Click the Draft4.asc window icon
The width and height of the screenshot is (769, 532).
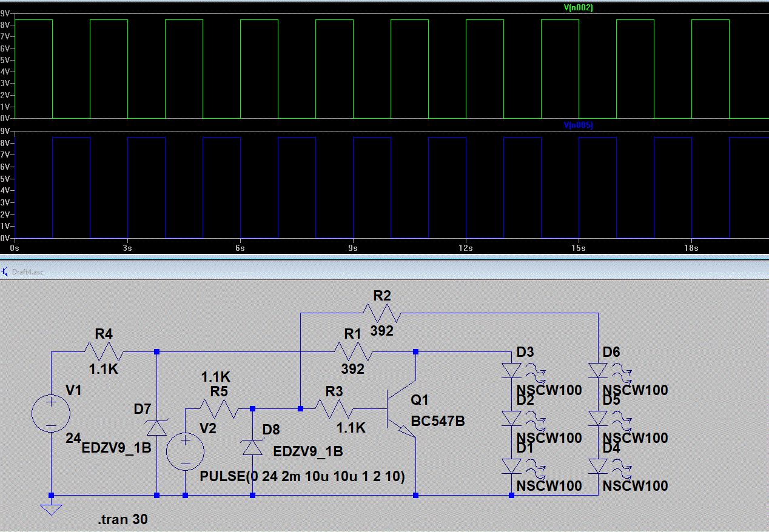5,271
